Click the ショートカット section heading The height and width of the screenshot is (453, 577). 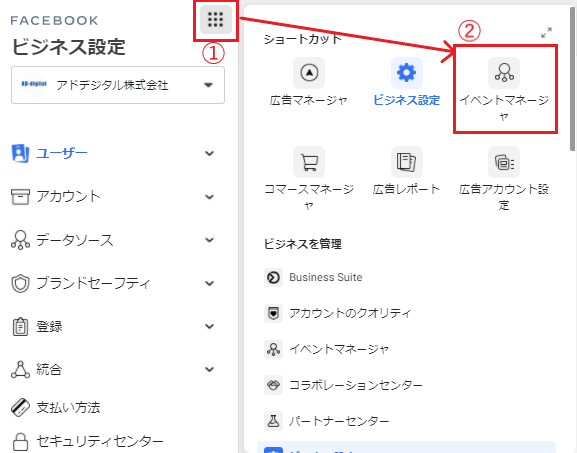coord(302,39)
